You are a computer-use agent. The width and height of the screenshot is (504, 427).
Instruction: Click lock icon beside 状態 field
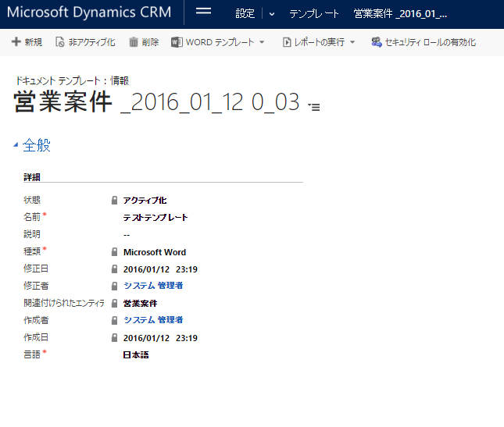coord(114,201)
